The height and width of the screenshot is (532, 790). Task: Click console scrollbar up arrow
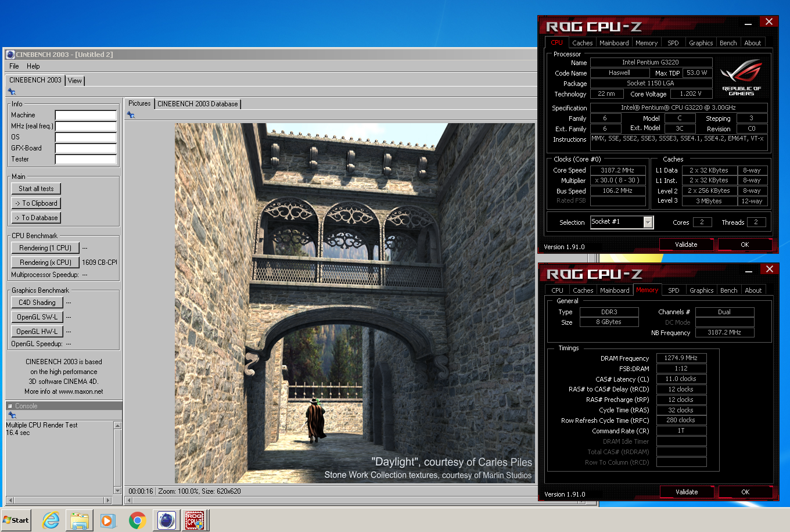click(117, 425)
